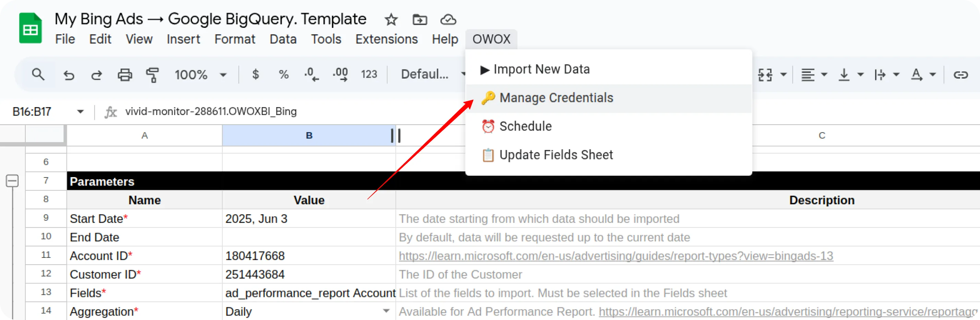Click the Paint format tool

[x=152, y=74]
